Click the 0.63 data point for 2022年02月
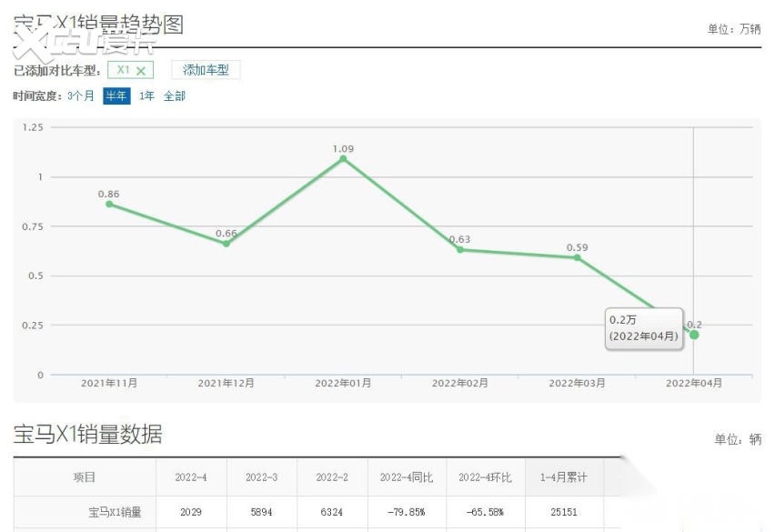The image size is (775, 532). pyautogui.click(x=460, y=249)
